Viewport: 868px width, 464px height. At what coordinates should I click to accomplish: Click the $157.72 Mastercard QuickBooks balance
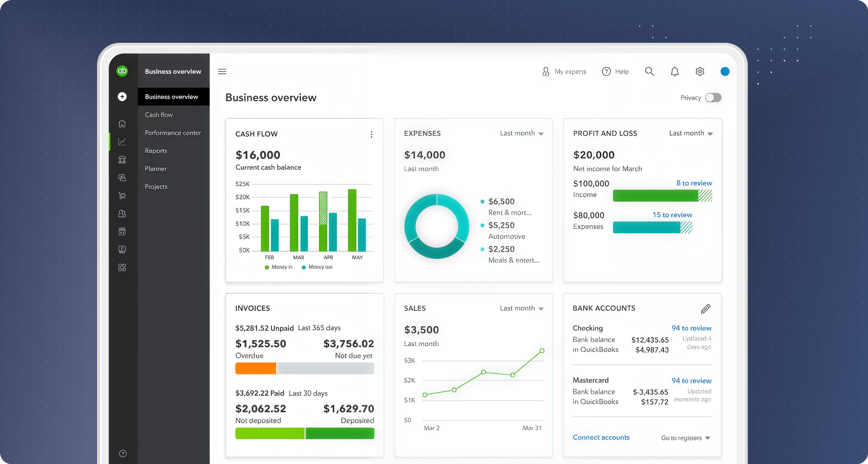tap(654, 402)
